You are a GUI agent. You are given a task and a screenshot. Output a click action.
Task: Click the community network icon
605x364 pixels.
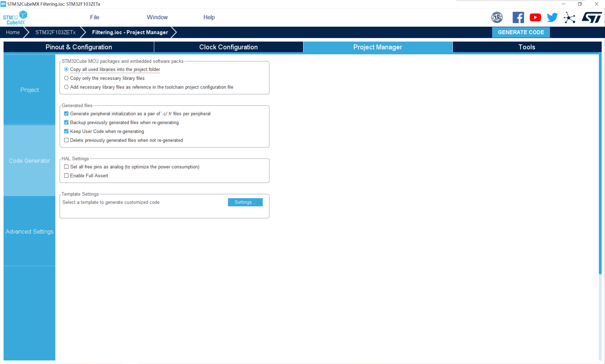click(569, 17)
